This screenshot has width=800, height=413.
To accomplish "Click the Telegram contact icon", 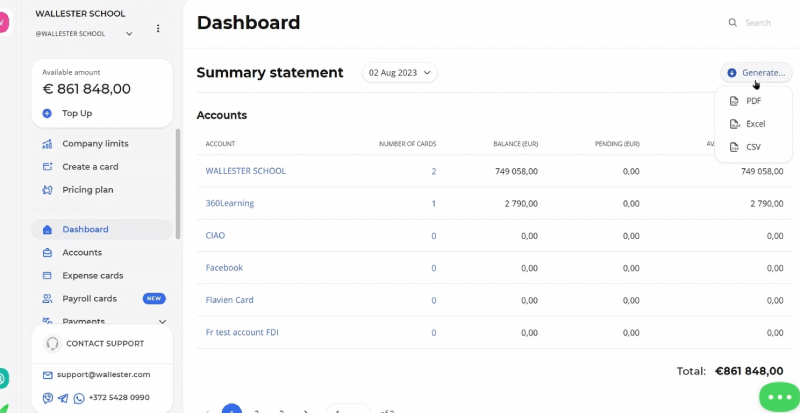I will [63, 398].
